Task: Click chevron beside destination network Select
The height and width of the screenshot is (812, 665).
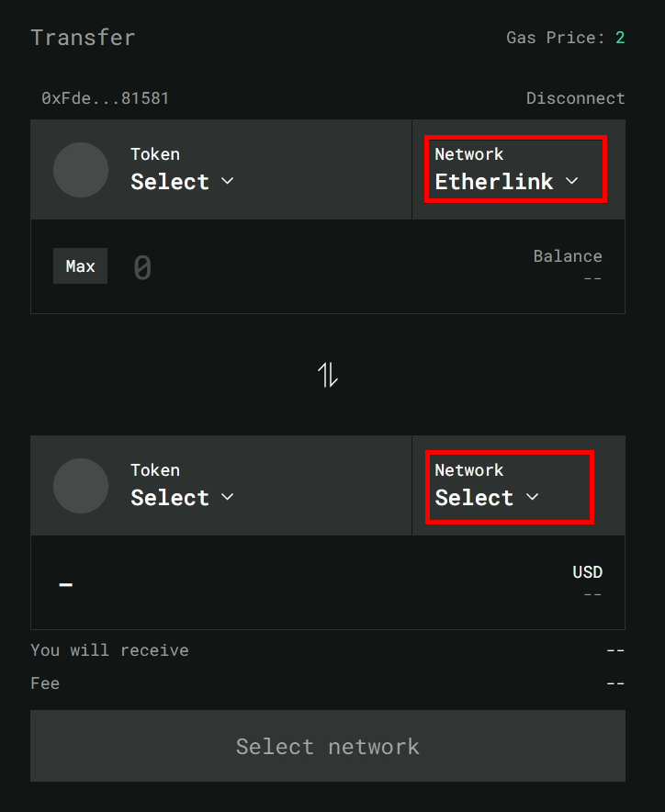Action: (532, 497)
